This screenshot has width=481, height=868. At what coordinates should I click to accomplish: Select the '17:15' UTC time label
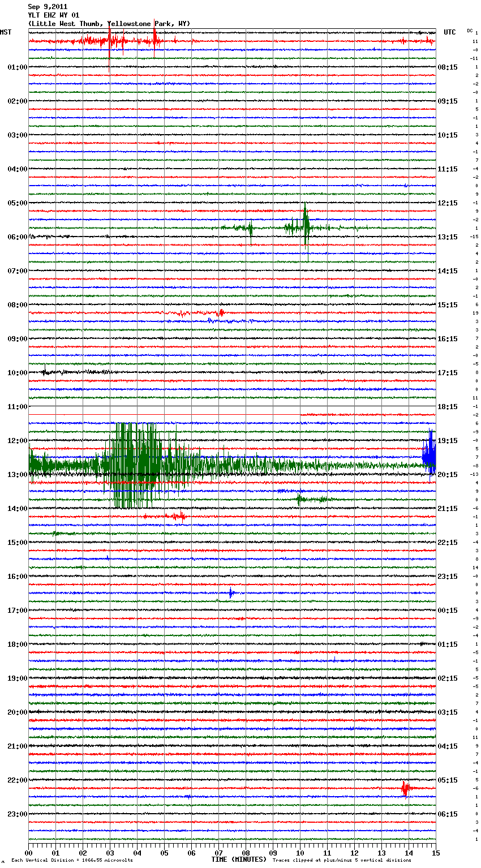pyautogui.click(x=448, y=373)
